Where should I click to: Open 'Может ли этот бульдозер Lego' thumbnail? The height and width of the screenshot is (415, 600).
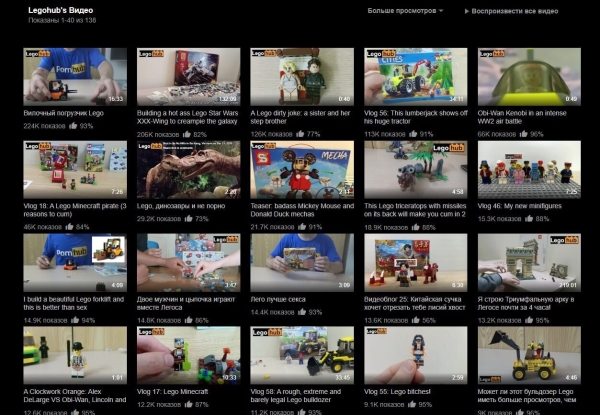pos(529,355)
